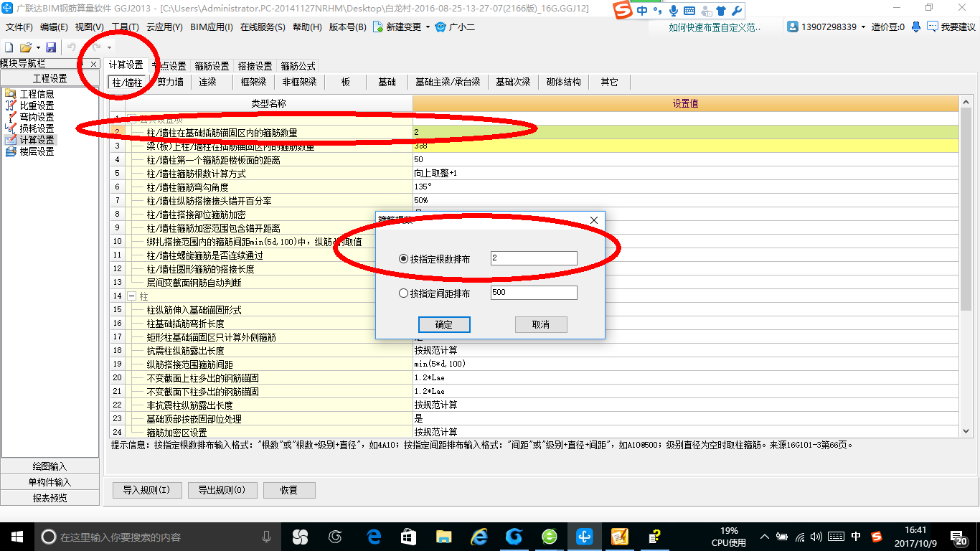Open the 编辑(E) menu

[x=54, y=27]
